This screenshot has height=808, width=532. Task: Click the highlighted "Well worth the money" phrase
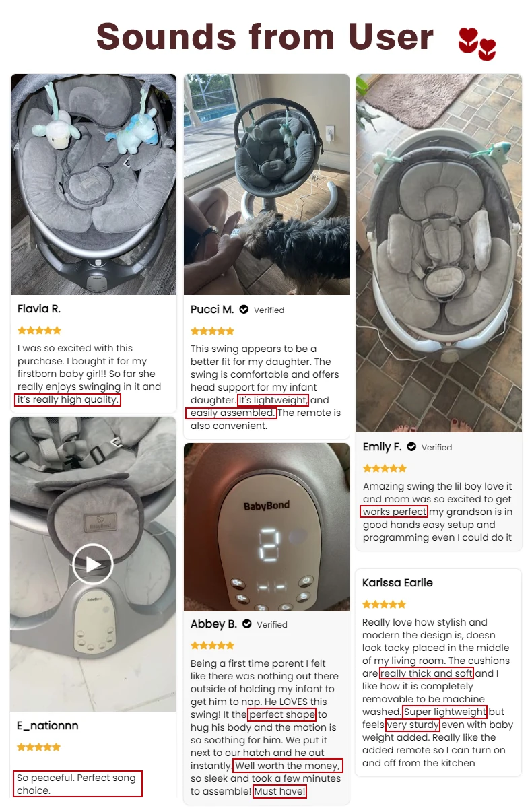click(x=288, y=766)
